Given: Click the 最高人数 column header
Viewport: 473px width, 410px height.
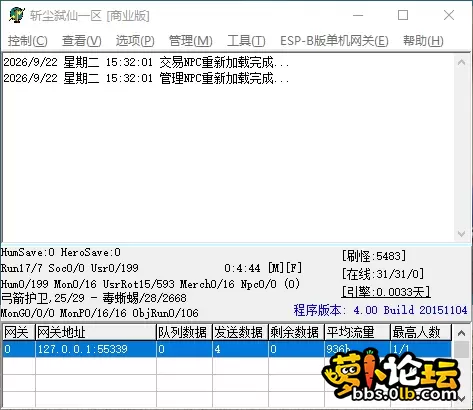Looking at the screenshot, I should pos(421,332).
